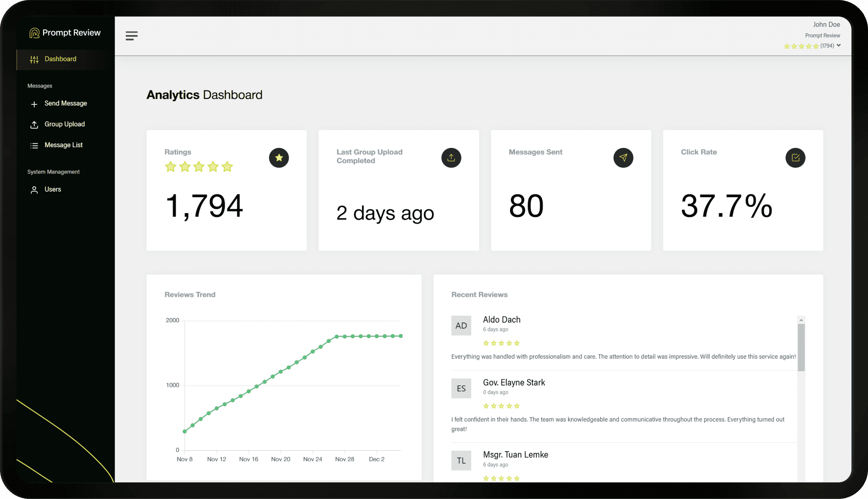Click reviewer name Aldo Dach
This screenshot has height=499, width=868.
(x=502, y=320)
